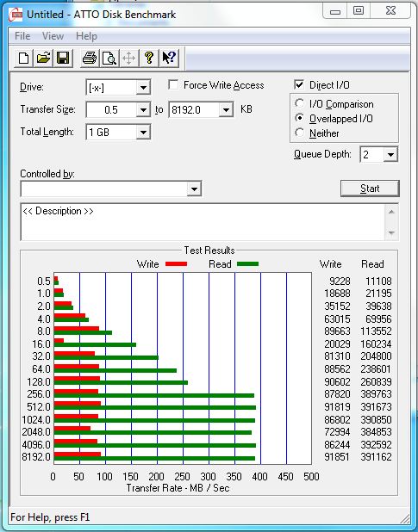Expand the Drive dropdown
The height and width of the screenshot is (532, 418).
coord(143,88)
